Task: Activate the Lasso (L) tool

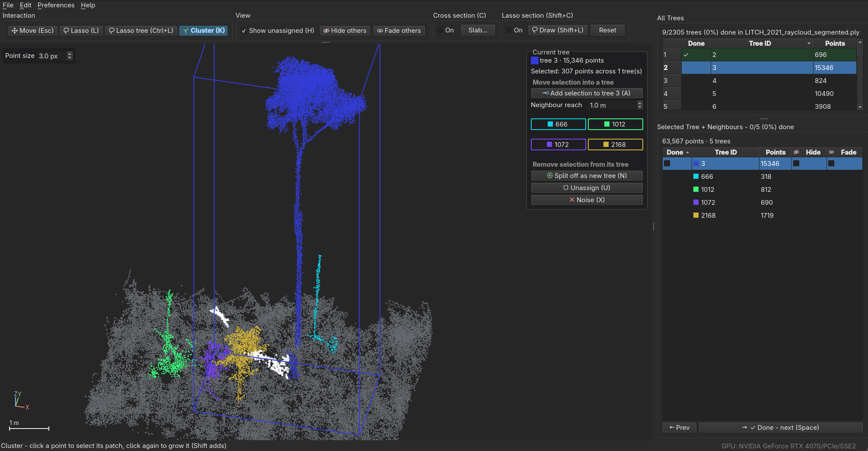Action: (81, 31)
